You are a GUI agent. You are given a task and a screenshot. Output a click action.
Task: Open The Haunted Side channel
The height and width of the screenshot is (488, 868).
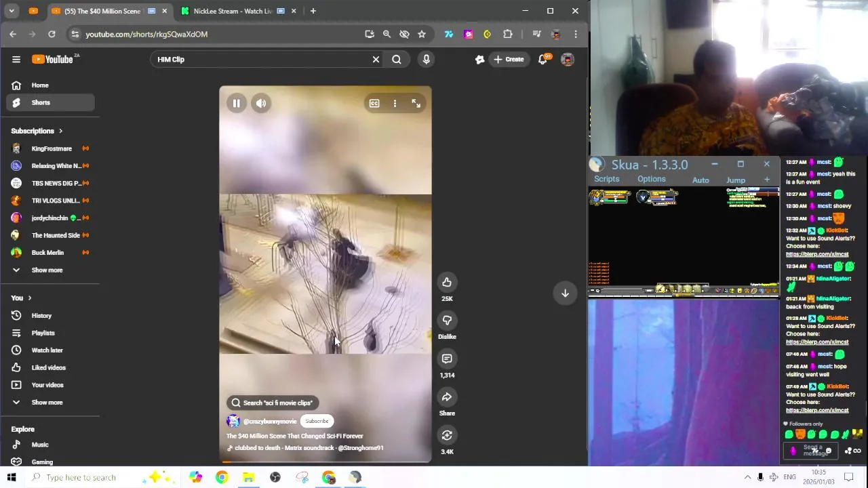coord(50,235)
